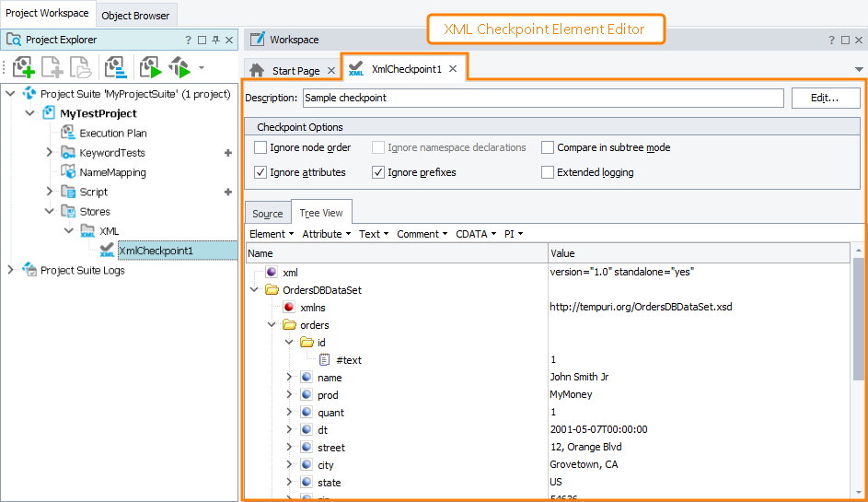Click the Add Project icon in Project Explorer toolbar

(24, 67)
